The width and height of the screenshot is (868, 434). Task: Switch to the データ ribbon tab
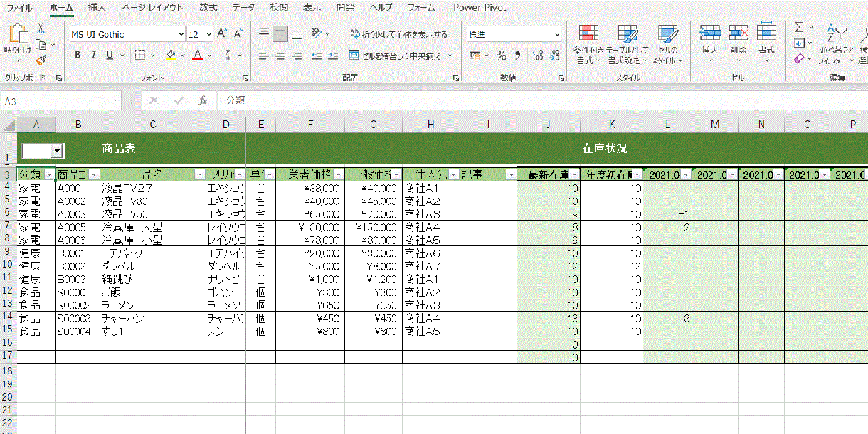point(243,8)
